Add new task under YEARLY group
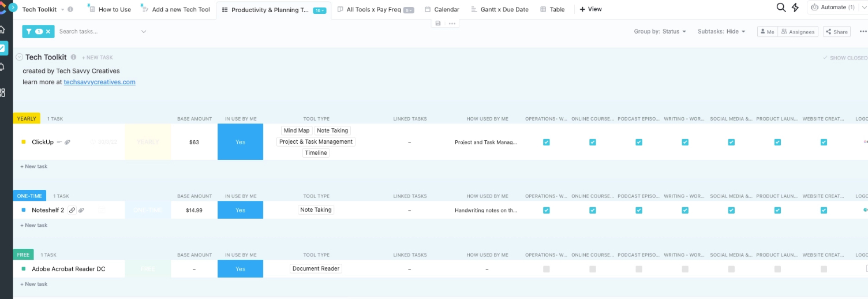The width and height of the screenshot is (868, 299). coord(34,166)
